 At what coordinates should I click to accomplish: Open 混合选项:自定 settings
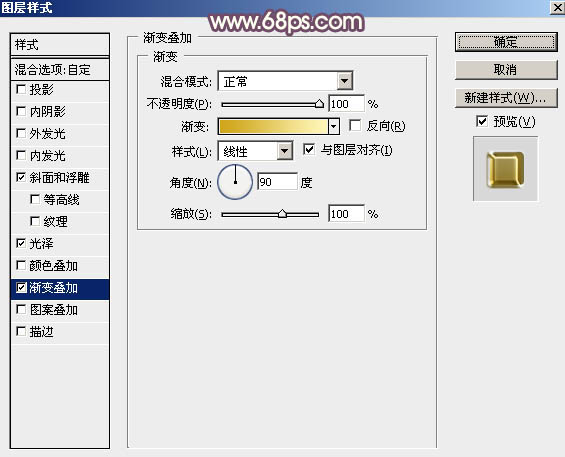pyautogui.click(x=60, y=70)
